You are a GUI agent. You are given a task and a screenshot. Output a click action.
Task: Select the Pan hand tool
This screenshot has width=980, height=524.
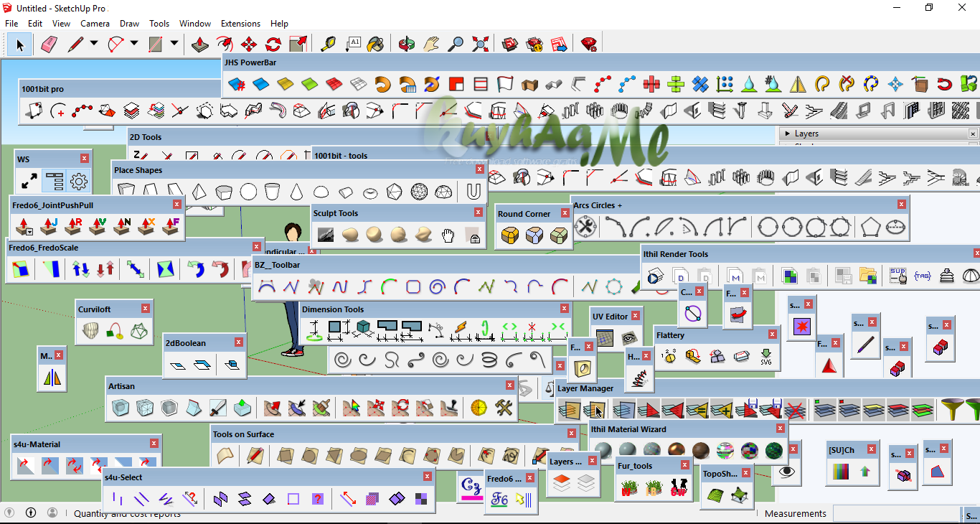tap(431, 45)
